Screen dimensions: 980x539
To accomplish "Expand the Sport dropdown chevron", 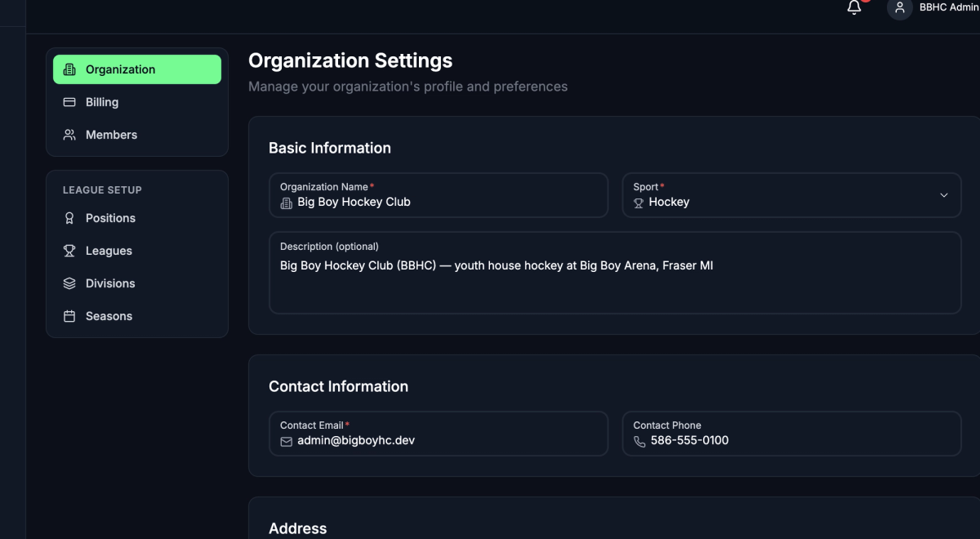I will point(944,195).
